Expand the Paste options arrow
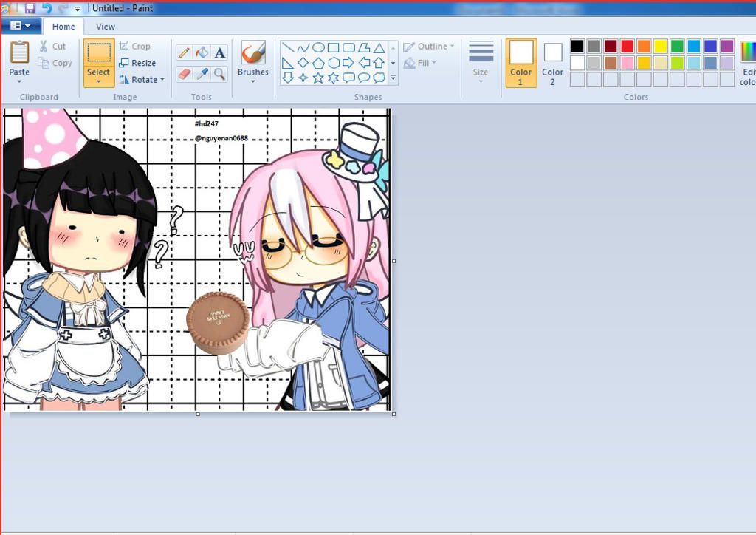756x535 pixels. point(19,81)
